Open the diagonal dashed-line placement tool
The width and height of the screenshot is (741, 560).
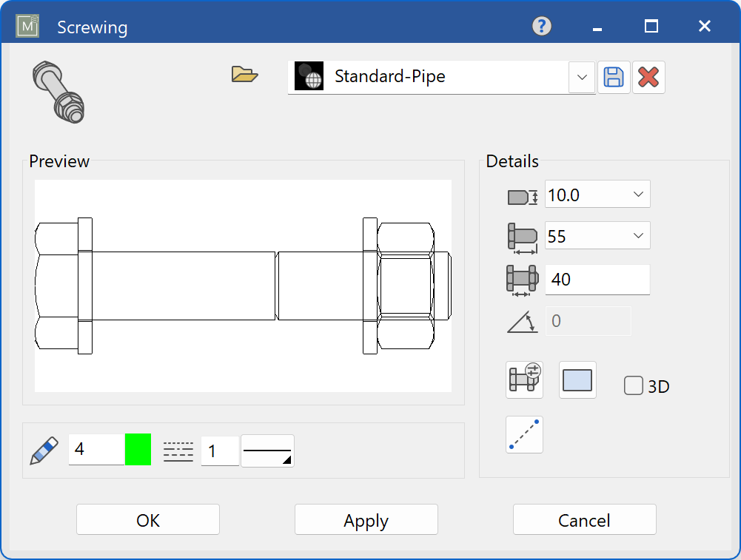[524, 434]
